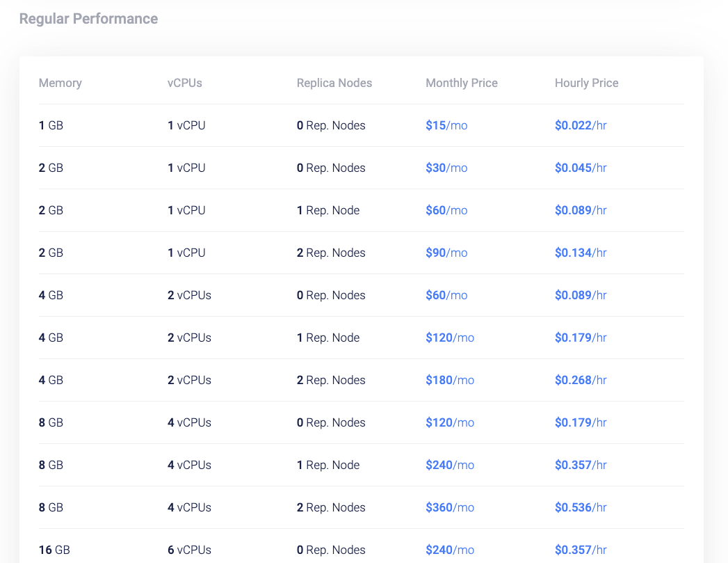
Task: Select the $0.536/hr hourly price
Action: [x=581, y=507]
